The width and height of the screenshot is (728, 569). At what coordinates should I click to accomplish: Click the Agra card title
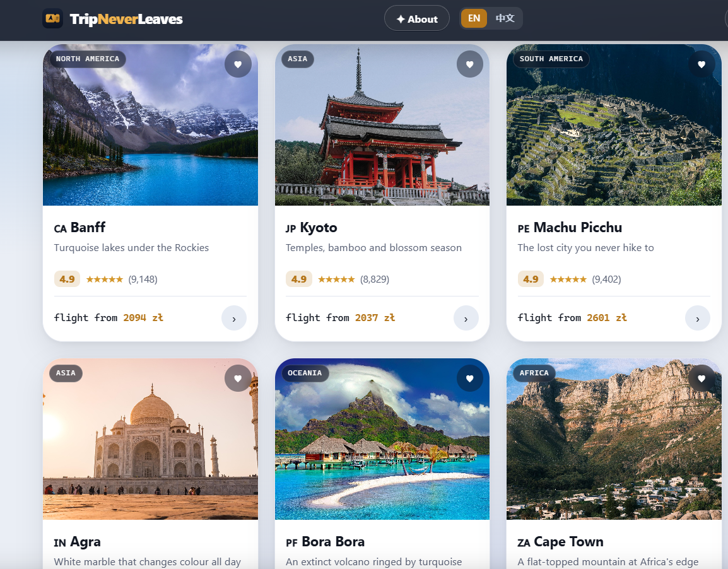[x=78, y=542]
